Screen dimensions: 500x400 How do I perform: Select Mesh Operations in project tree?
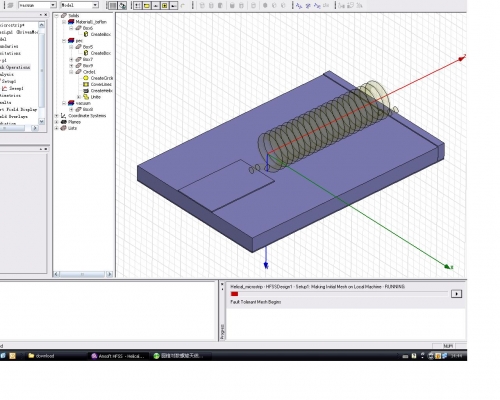pos(16,67)
